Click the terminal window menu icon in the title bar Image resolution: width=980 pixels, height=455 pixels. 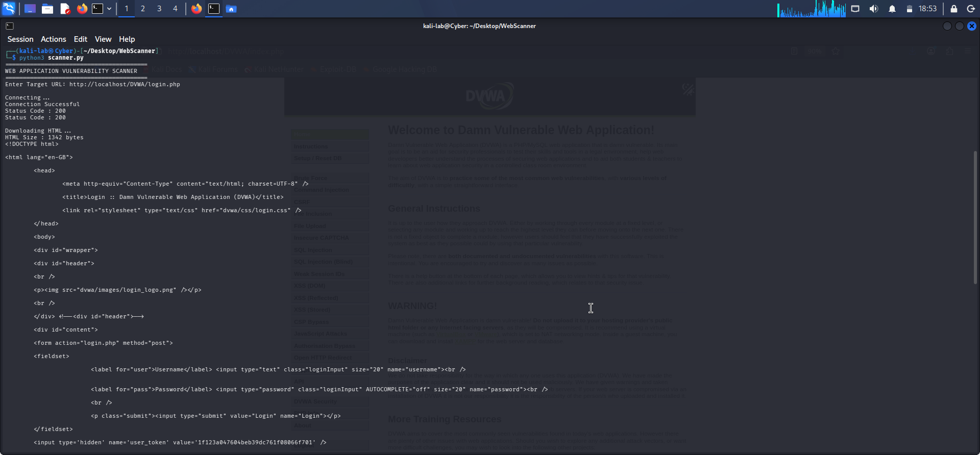click(x=10, y=26)
